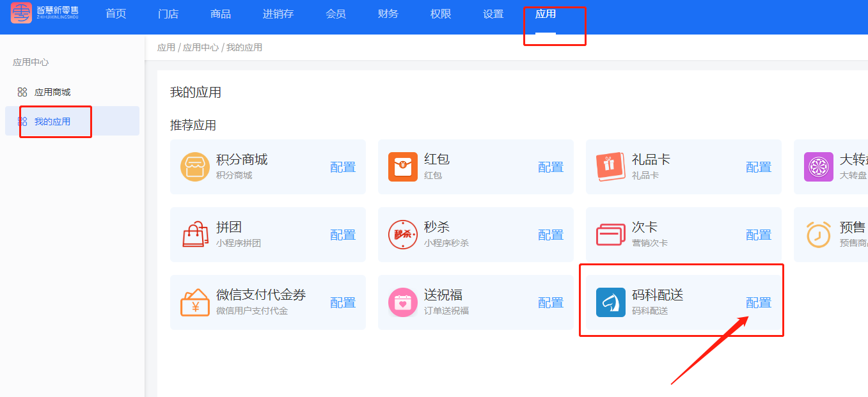The width and height of the screenshot is (868, 397).
Task: Go to 会员 in the navigation bar
Action: [x=335, y=14]
